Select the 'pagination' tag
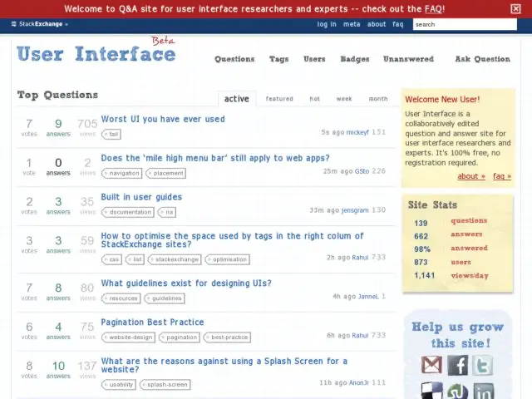 [180, 337]
